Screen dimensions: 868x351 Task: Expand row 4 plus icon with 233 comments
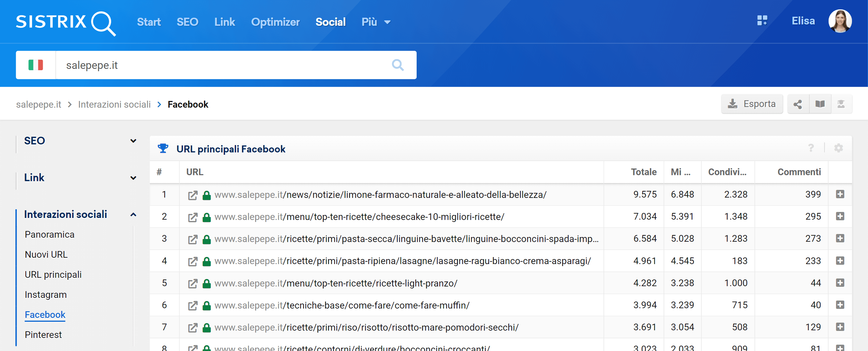click(840, 260)
